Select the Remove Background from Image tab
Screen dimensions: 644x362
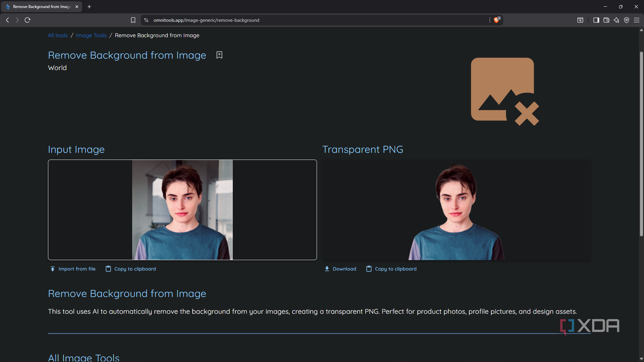pos(42,7)
